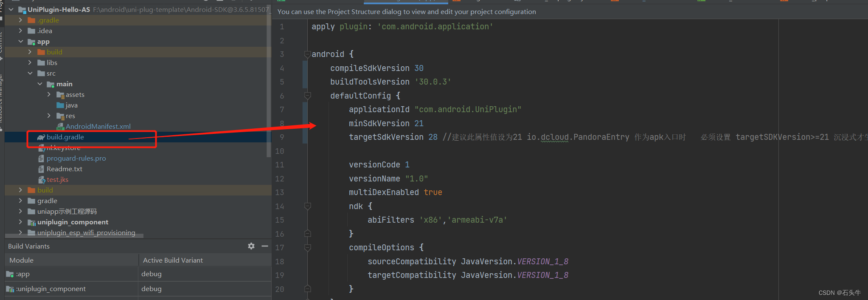Fold the defaultConfig block in the gutter
This screenshot has width=868, height=300.
tap(307, 96)
